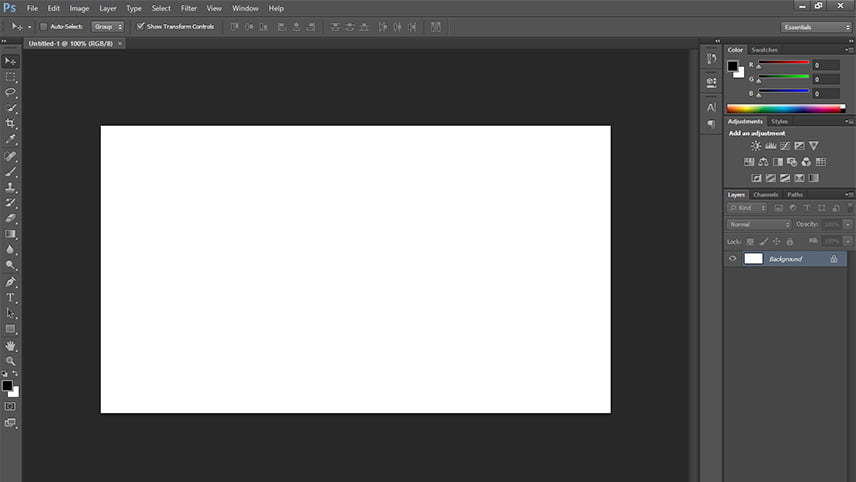Select the Blur tool
Screen dimensions: 856x482
10,249
